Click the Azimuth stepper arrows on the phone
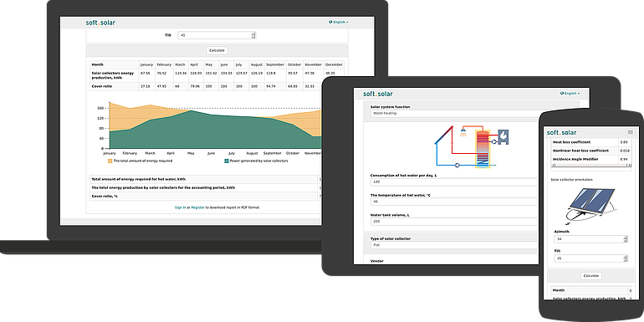644x322 pixels. point(625,239)
